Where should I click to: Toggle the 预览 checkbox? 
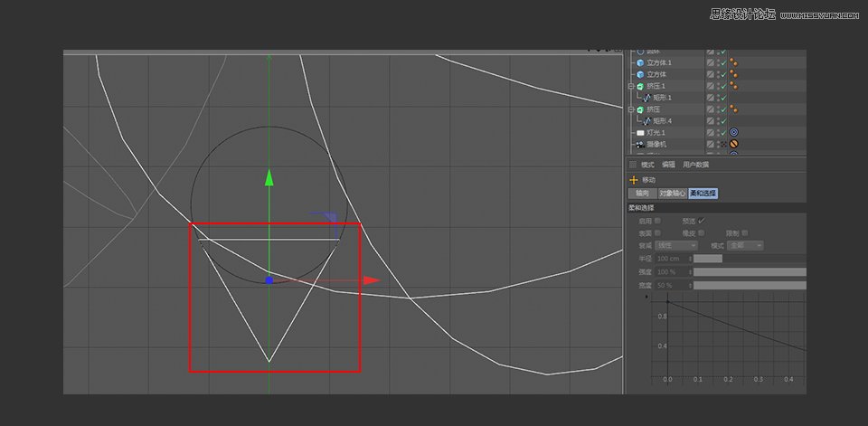pyautogui.click(x=702, y=221)
